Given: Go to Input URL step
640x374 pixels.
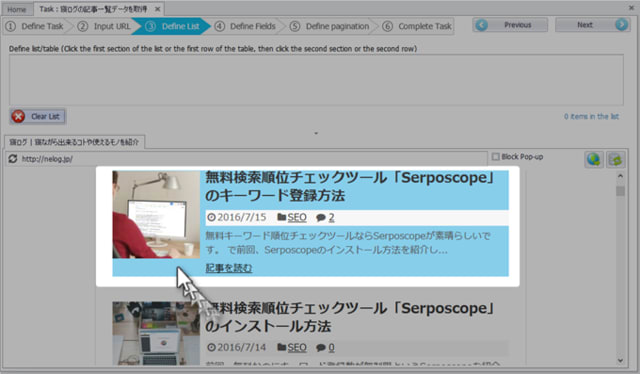Looking at the screenshot, I should click(x=105, y=26).
